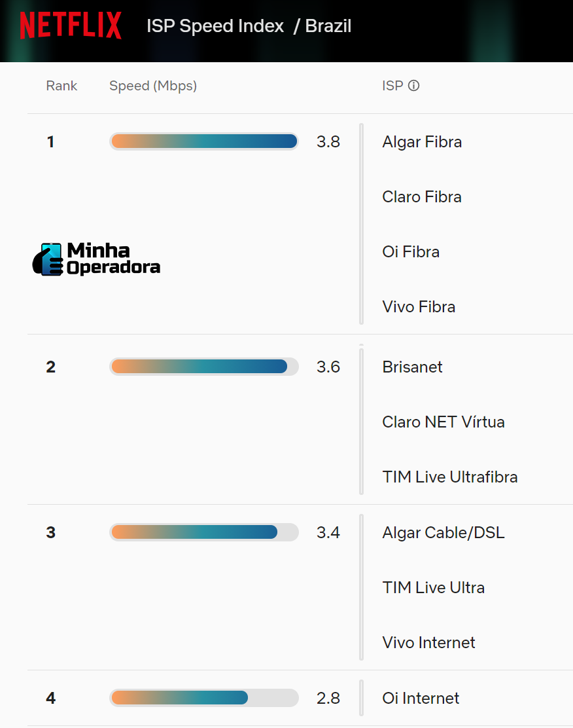Click TIM Live Ultrafibra

pyautogui.click(x=450, y=477)
